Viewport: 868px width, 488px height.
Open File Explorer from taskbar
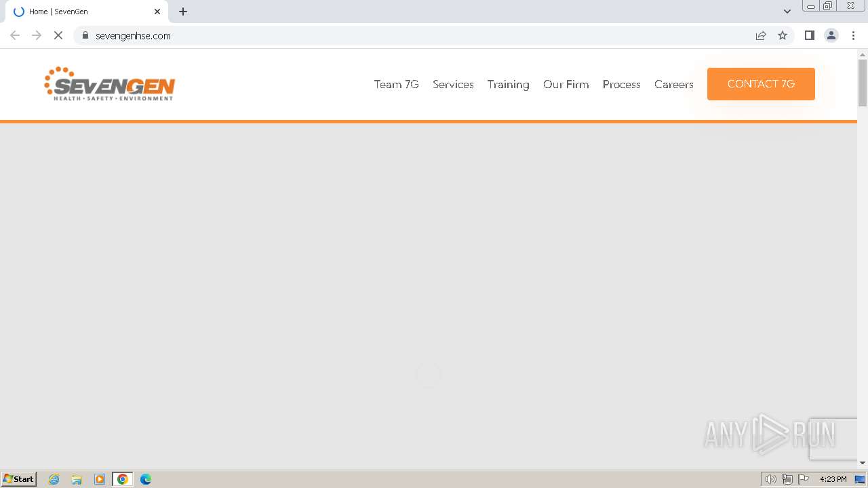click(x=77, y=479)
